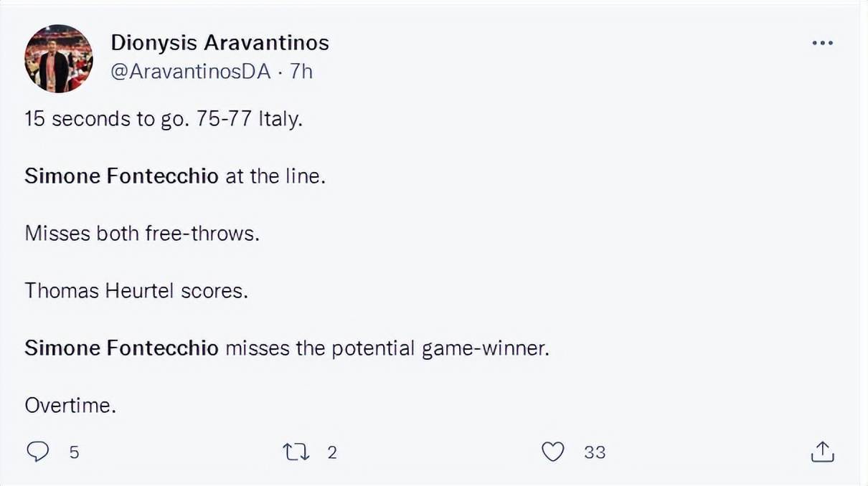
Task: Click the reply count 5
Action: point(74,452)
